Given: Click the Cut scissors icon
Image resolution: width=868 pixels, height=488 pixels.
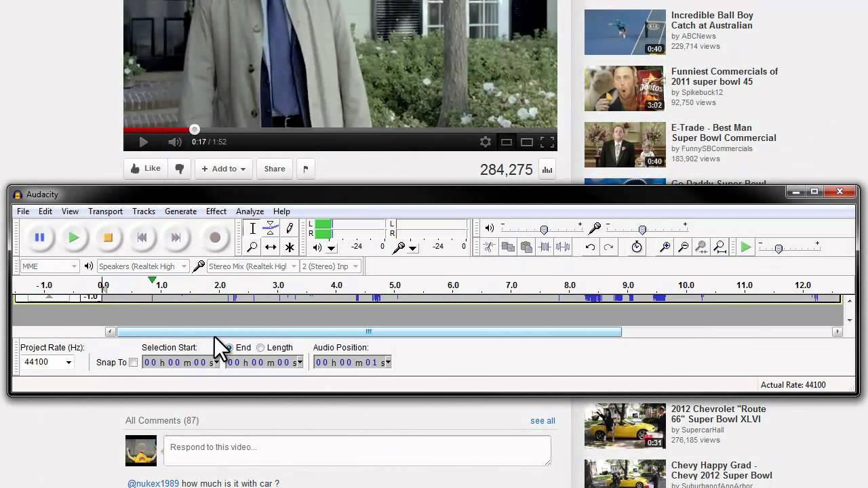Looking at the screenshot, I should click(488, 247).
